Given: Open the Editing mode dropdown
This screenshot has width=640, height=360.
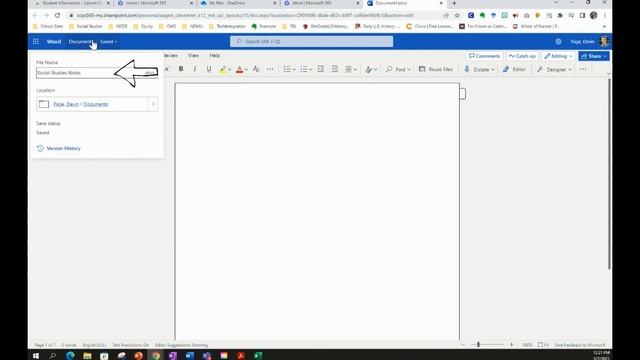Looking at the screenshot, I should 558,56.
